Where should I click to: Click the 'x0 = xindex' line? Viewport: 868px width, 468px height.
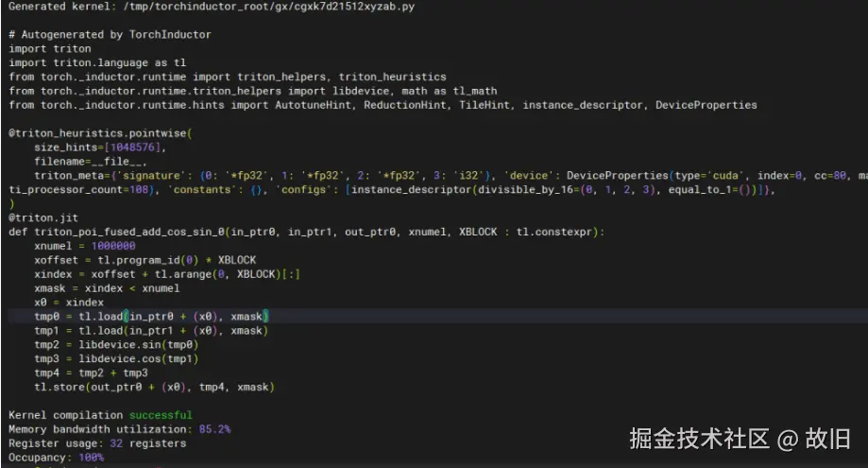point(69,303)
